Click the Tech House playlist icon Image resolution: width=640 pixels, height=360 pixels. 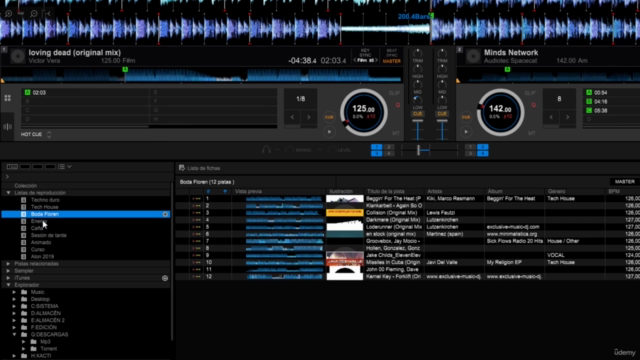tap(23, 207)
